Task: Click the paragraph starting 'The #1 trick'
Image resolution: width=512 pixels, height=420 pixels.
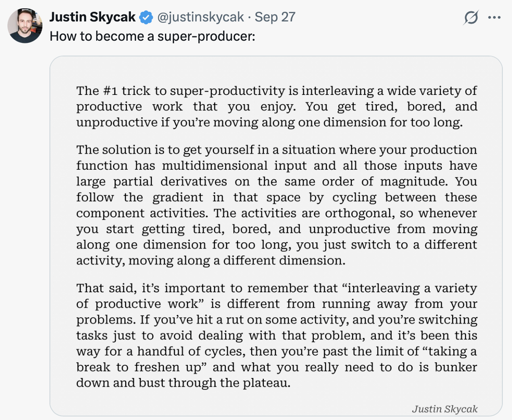Action: 277,106
